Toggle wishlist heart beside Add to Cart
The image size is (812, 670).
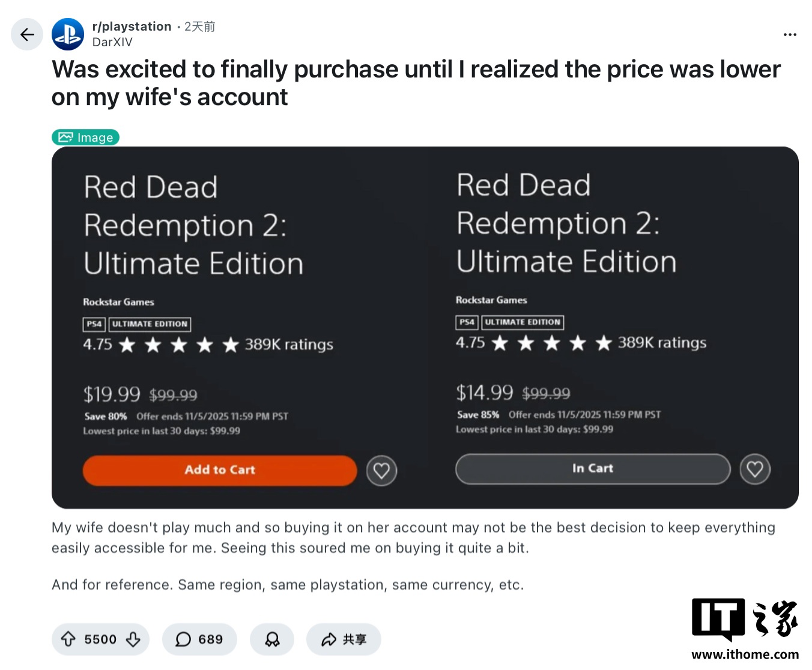382,471
